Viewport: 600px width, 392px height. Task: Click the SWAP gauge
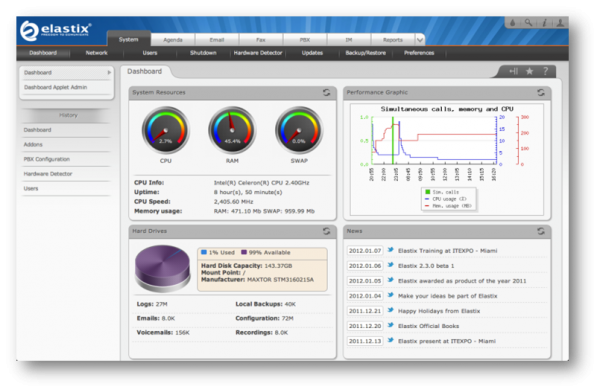299,130
